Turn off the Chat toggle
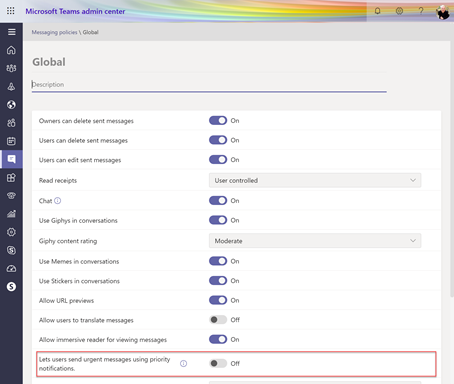The width and height of the screenshot is (454, 384). (218, 201)
